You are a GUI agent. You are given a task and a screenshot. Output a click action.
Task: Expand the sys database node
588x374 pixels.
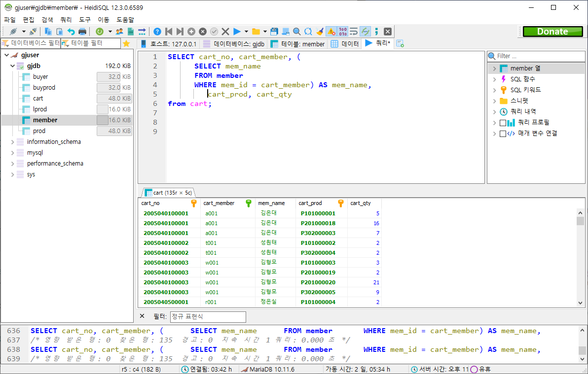(12, 174)
